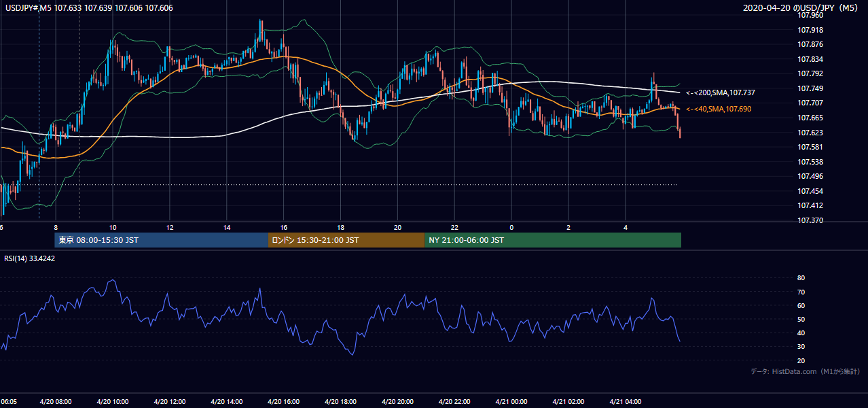Click hour label 14 under the price chart
868x408 pixels.
227,227
